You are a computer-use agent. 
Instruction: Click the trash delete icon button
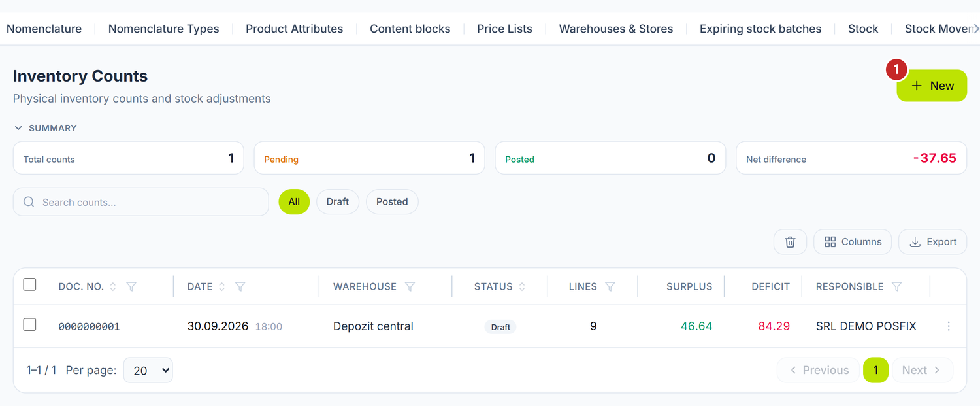point(790,242)
